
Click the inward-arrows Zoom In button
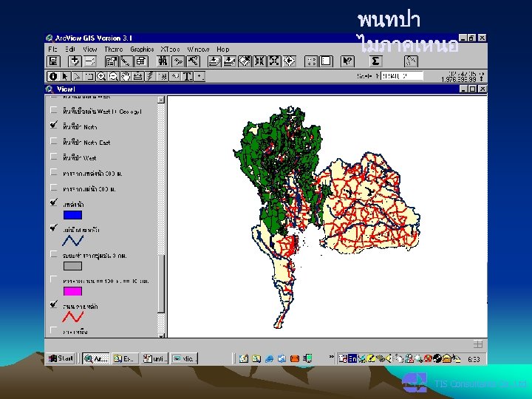coord(259,61)
